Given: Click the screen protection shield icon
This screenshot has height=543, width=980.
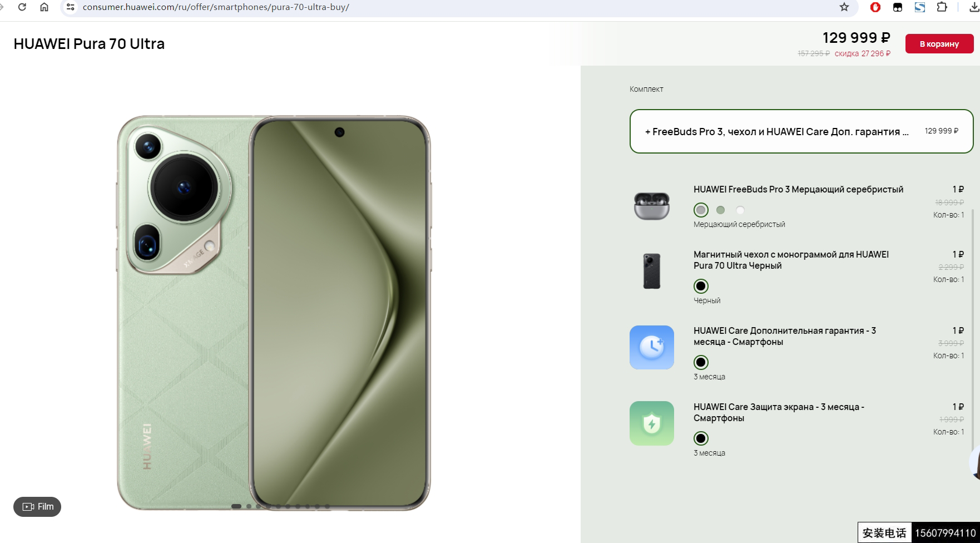Looking at the screenshot, I should 652,423.
